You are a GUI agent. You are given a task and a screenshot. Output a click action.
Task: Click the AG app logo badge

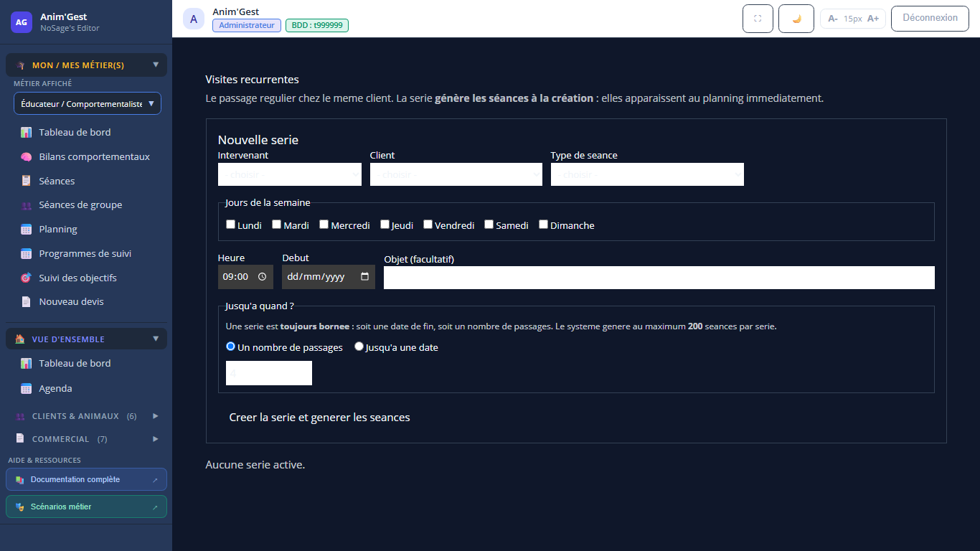pyautogui.click(x=22, y=22)
